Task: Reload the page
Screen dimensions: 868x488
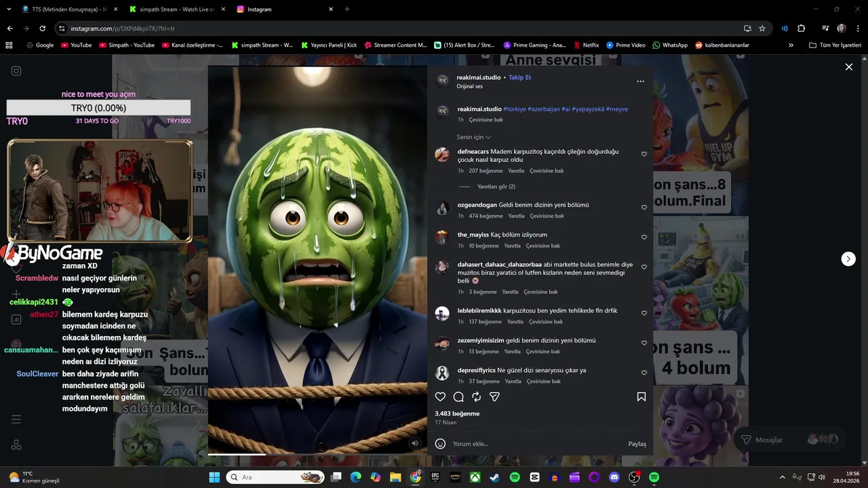Action: click(x=42, y=28)
